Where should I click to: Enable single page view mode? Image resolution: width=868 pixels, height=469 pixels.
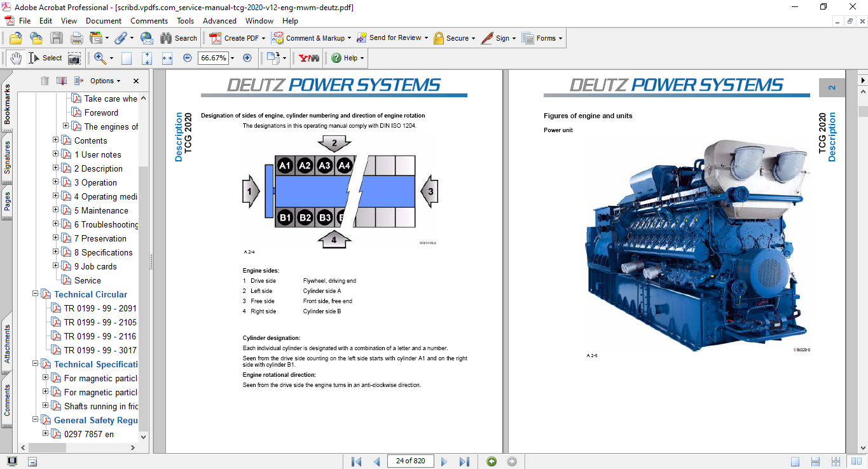point(796,461)
